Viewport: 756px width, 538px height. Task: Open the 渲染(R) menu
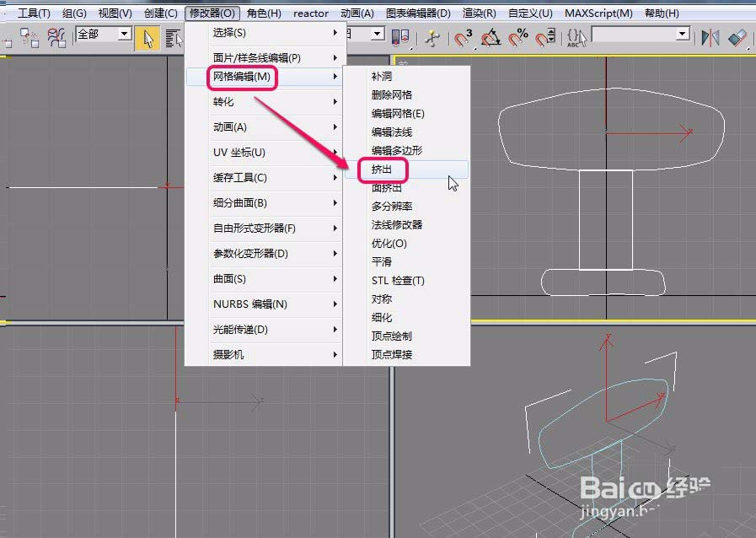[x=479, y=13]
